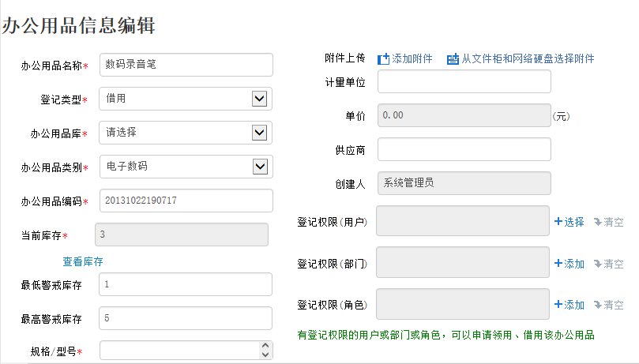The image size is (639, 364).
Task: Click the 从文件柜和网络硬盘选择附件 icon
Action: click(453, 59)
